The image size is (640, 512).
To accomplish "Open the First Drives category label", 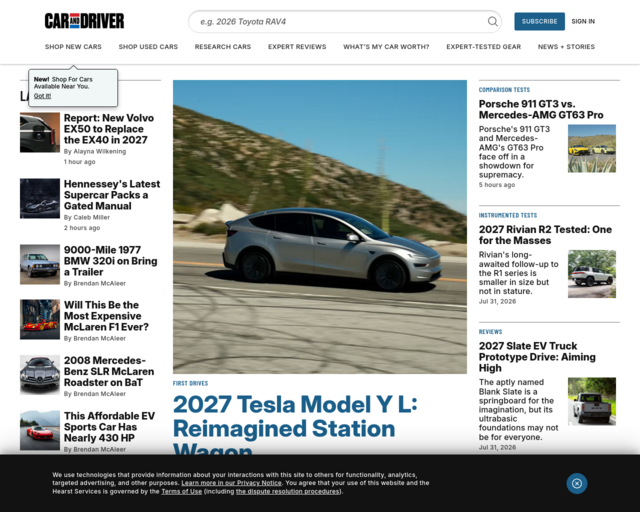I will click(x=190, y=383).
